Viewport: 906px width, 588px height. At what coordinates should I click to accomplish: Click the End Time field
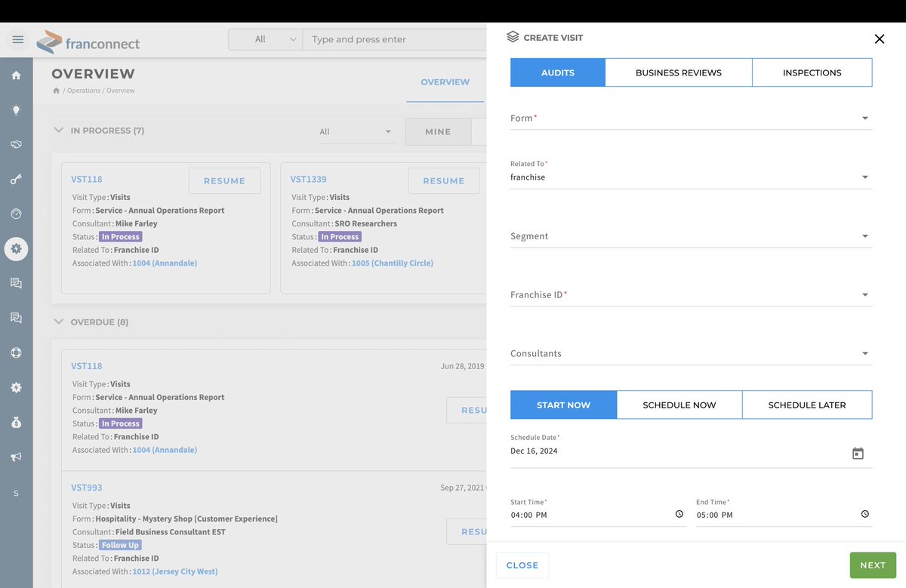(x=784, y=515)
